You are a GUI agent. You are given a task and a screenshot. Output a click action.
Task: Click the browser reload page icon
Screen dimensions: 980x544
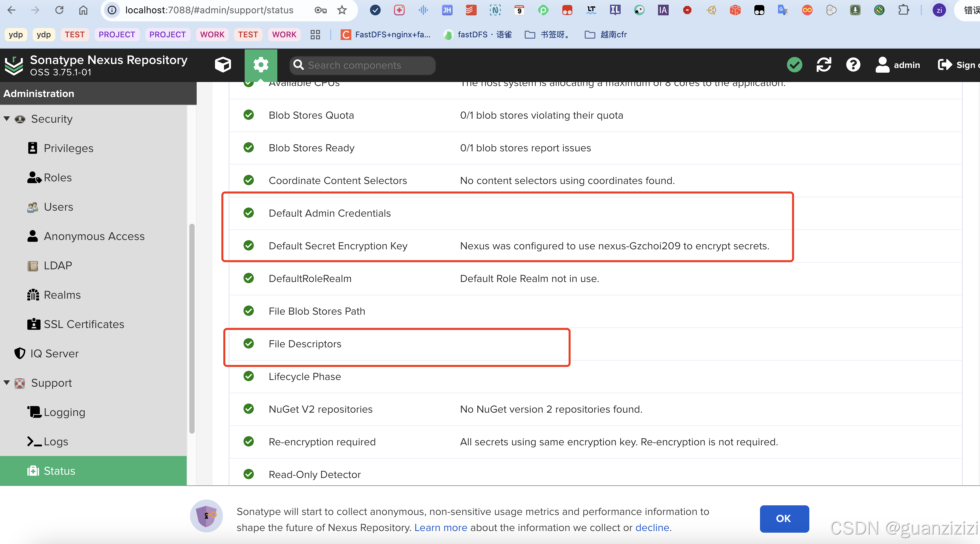59,10
